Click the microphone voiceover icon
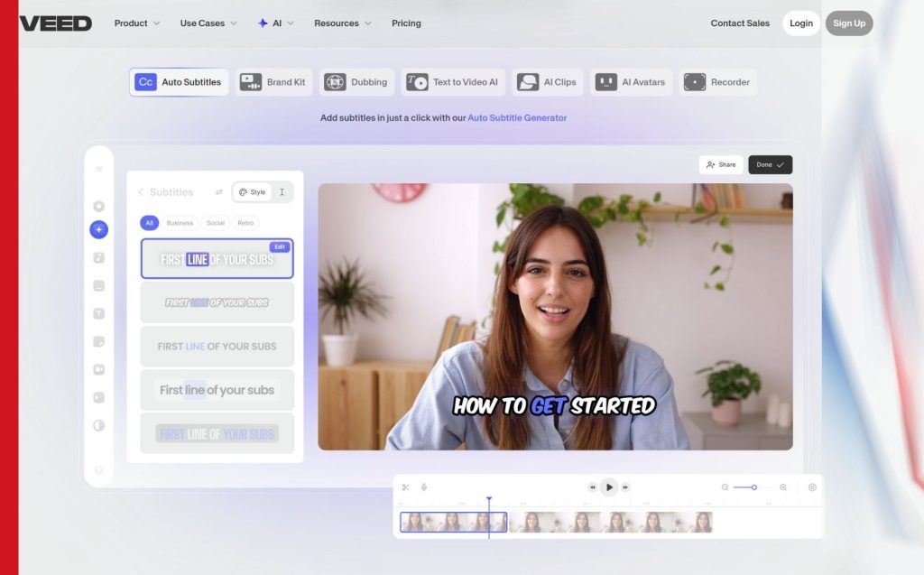 click(424, 487)
